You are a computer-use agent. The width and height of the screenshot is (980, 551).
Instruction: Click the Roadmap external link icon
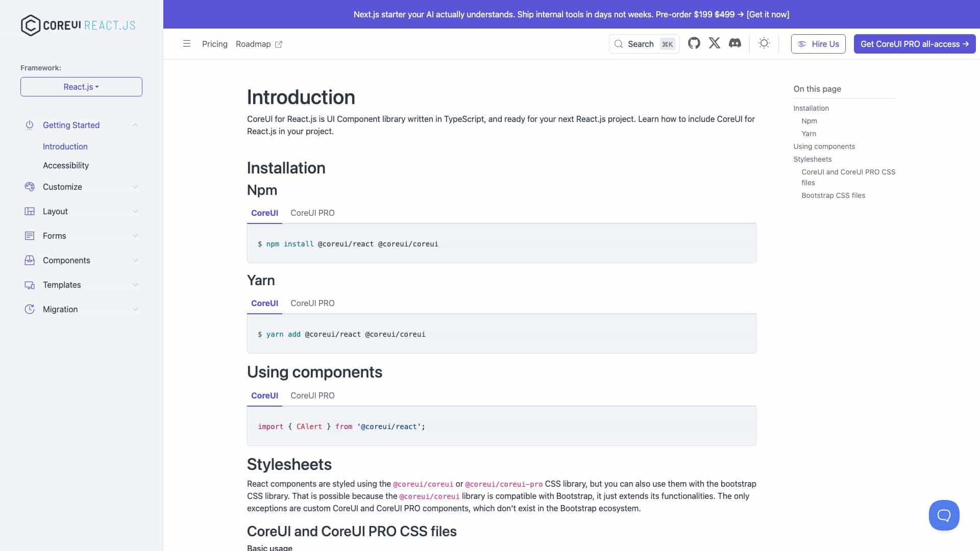click(279, 44)
